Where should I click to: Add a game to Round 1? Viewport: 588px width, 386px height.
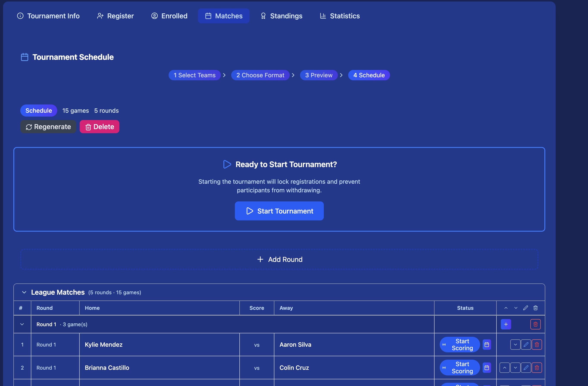[506, 324]
